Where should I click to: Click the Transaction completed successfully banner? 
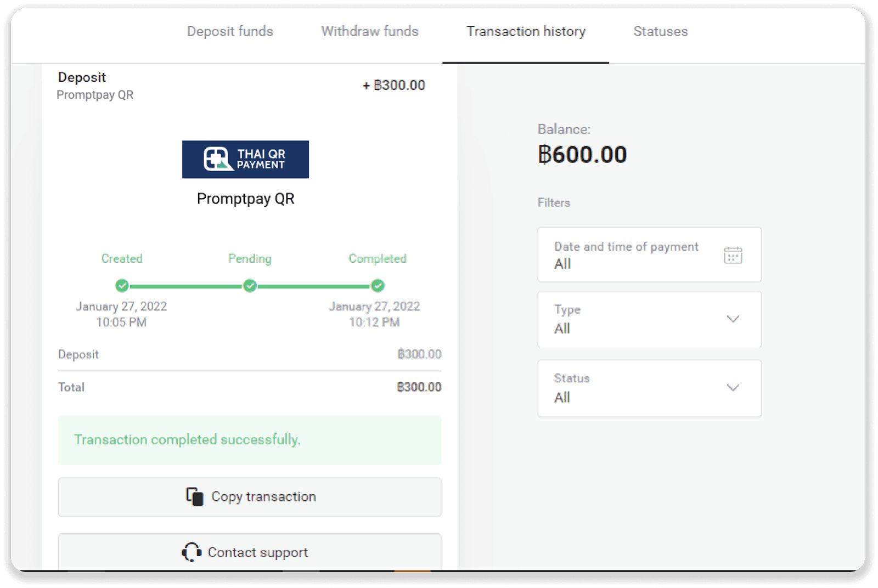click(x=249, y=440)
